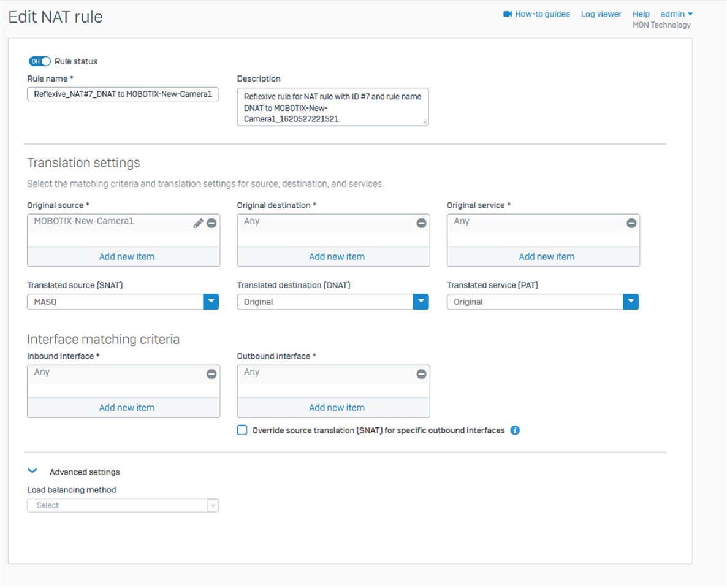This screenshot has height=588, width=727.
Task: Select the Any entry in Outbound interface
Action: click(x=252, y=372)
